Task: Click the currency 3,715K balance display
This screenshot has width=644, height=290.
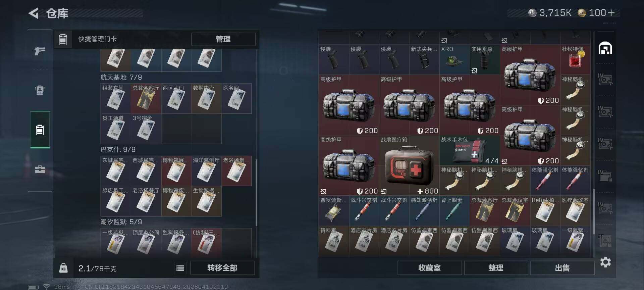Action: pyautogui.click(x=550, y=13)
